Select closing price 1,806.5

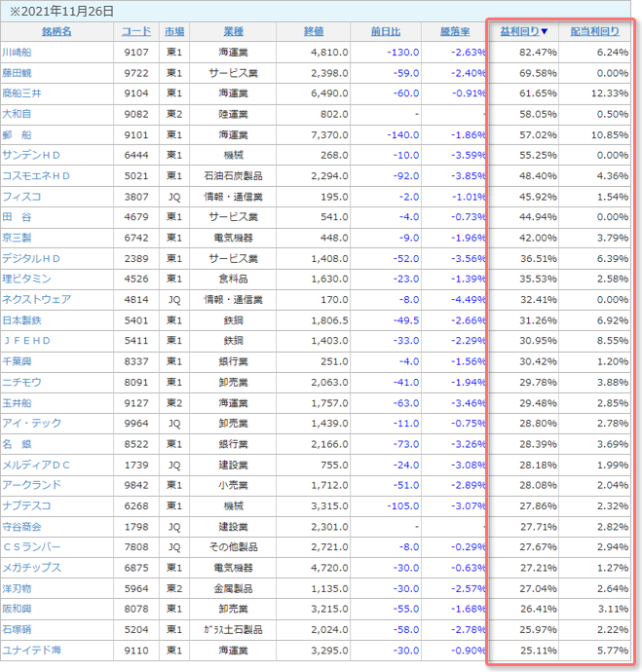329,320
